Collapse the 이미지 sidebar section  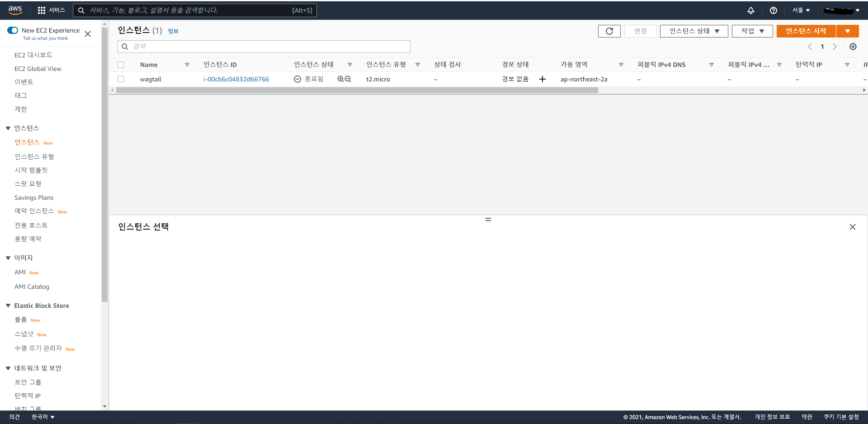(x=8, y=258)
